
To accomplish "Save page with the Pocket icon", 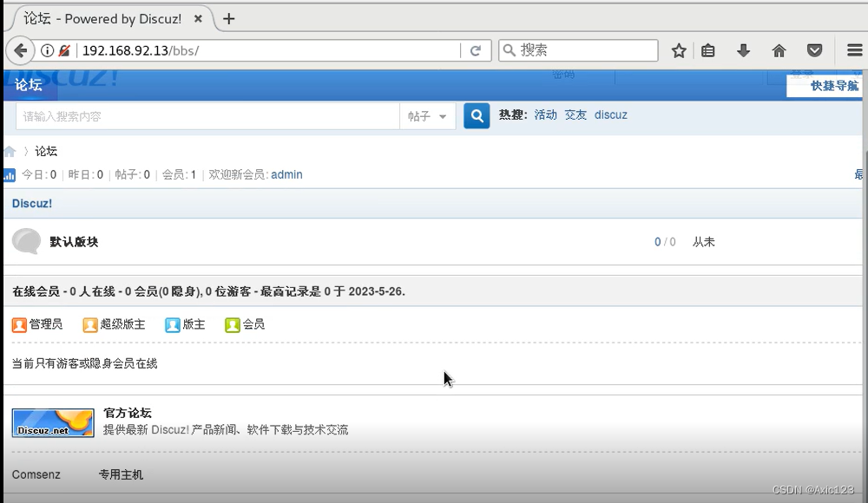I will coord(814,50).
